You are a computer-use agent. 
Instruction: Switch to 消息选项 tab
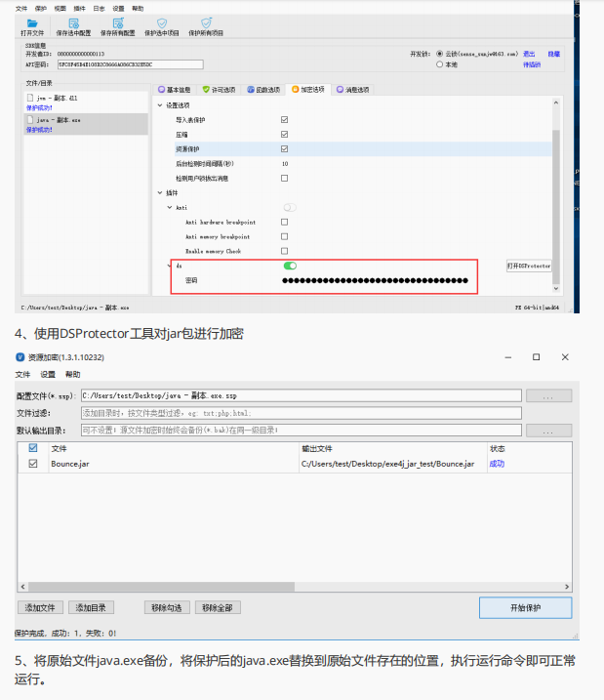[352, 90]
